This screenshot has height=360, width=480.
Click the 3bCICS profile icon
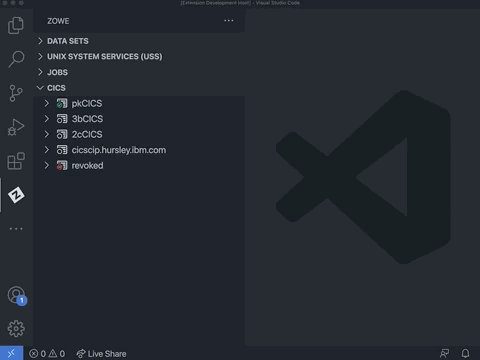62,119
